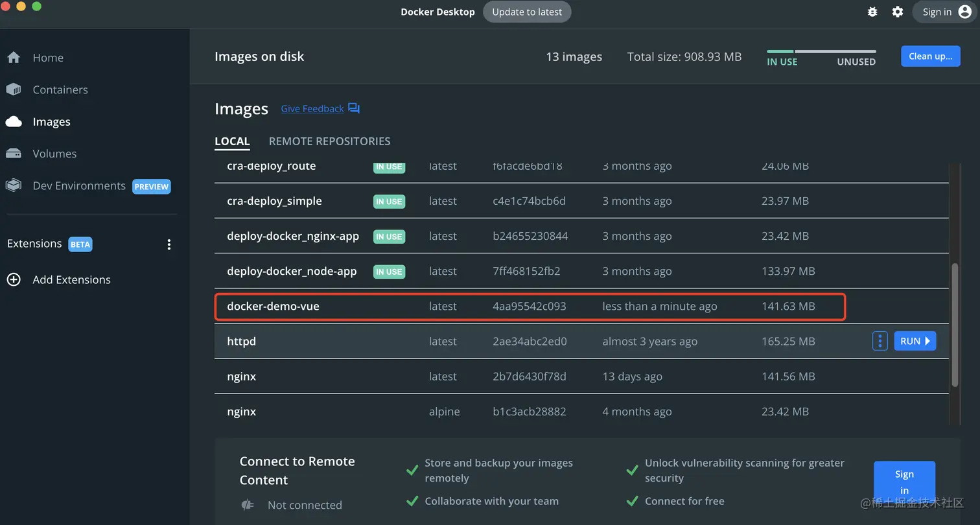
Task: Click the Give Feedback link
Action: click(x=312, y=109)
